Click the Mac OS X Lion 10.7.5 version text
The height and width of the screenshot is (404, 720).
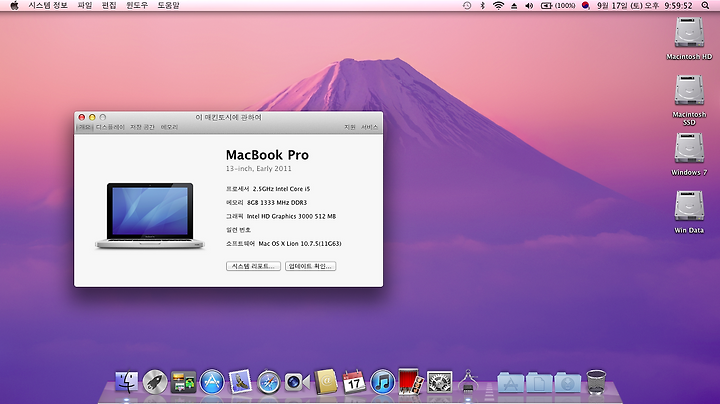pyautogui.click(x=300, y=244)
